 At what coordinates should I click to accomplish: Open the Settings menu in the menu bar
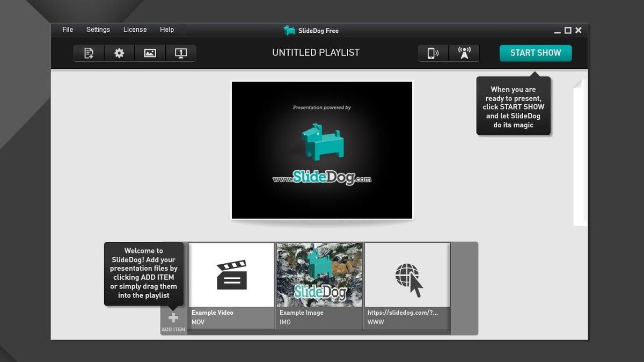tap(98, 30)
